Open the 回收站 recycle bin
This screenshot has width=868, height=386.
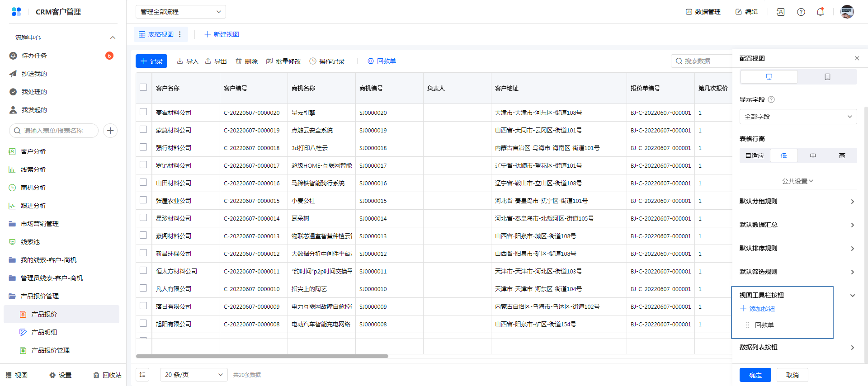[108, 375]
